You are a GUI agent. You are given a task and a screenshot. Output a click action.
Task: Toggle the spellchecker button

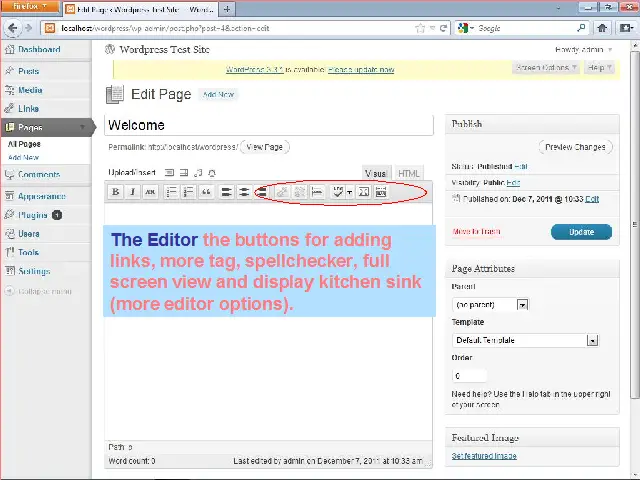click(x=338, y=192)
